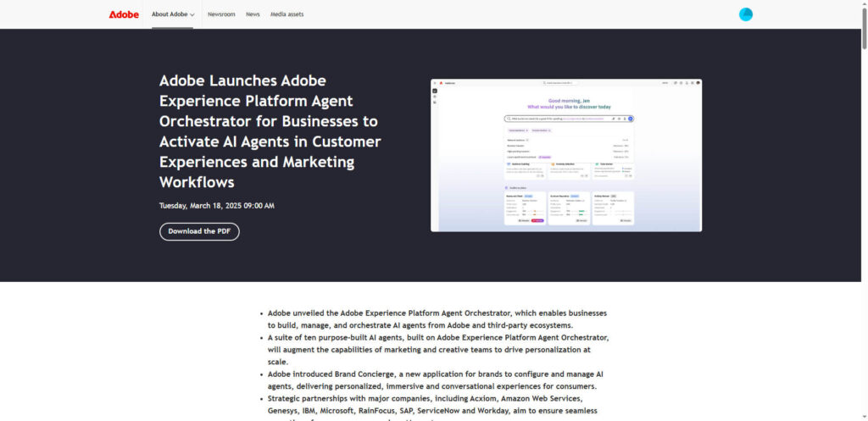868x421 pixels.
Task: Click bullet starting 'Strategic partnerships with major companies'
Action: pyautogui.click(x=432, y=407)
